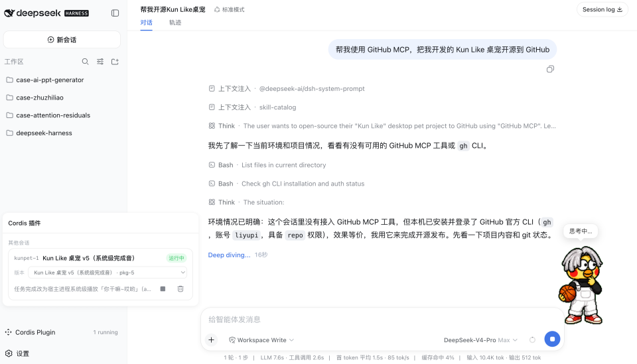Image resolution: width=637 pixels, height=364 pixels.
Task: Add a new workspace folder icon
Action: (115, 62)
